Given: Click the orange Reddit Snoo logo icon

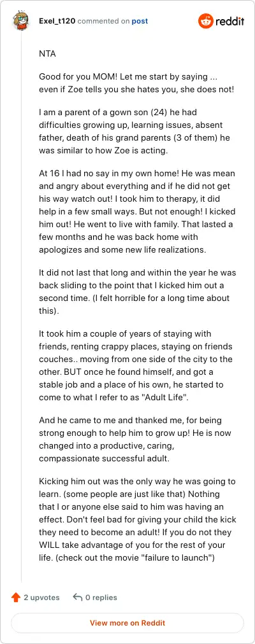Looking at the screenshot, I should click(206, 21).
